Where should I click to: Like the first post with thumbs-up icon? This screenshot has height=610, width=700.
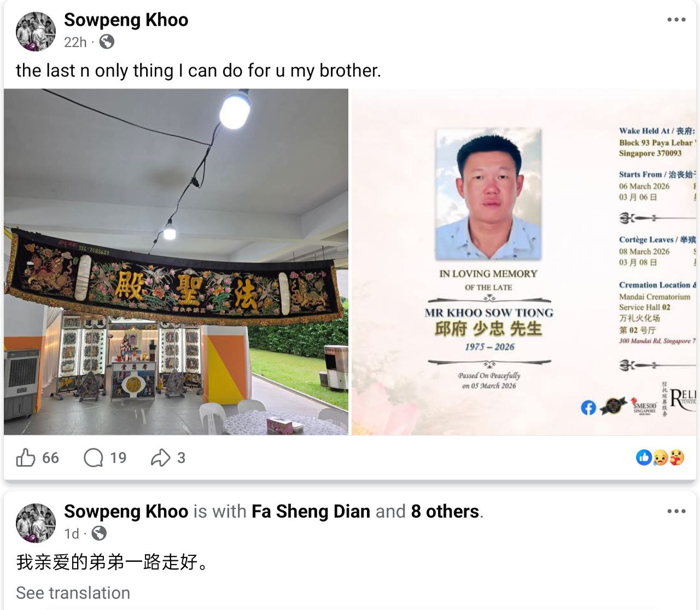click(x=25, y=457)
